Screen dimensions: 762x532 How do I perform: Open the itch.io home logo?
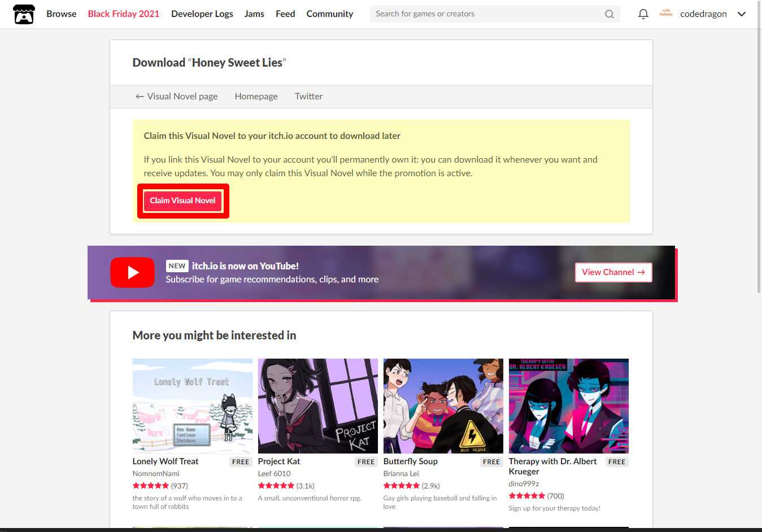(24, 14)
